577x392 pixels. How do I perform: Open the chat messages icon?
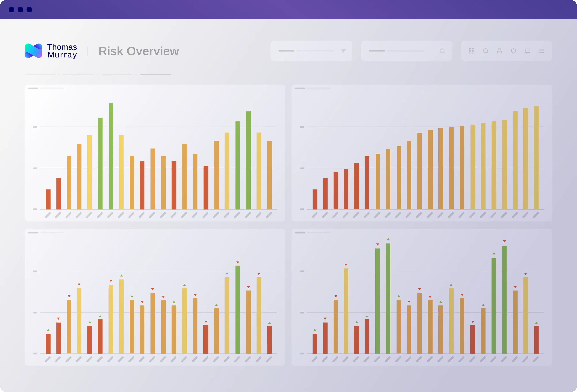point(528,51)
